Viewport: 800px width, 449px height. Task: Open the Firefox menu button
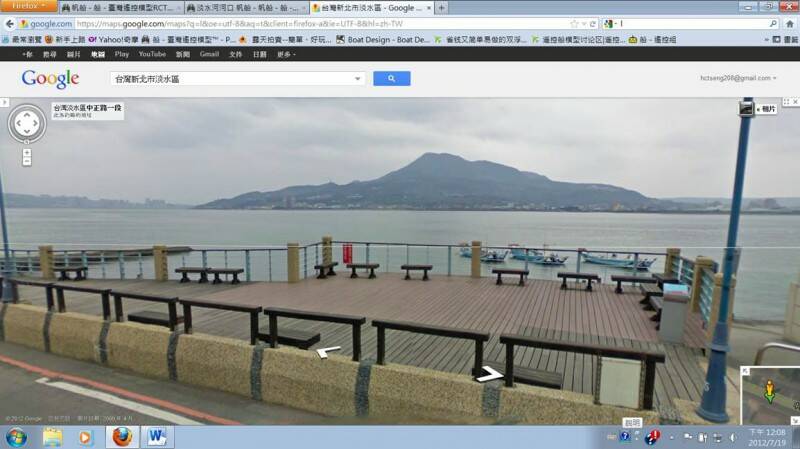tap(28, 6)
